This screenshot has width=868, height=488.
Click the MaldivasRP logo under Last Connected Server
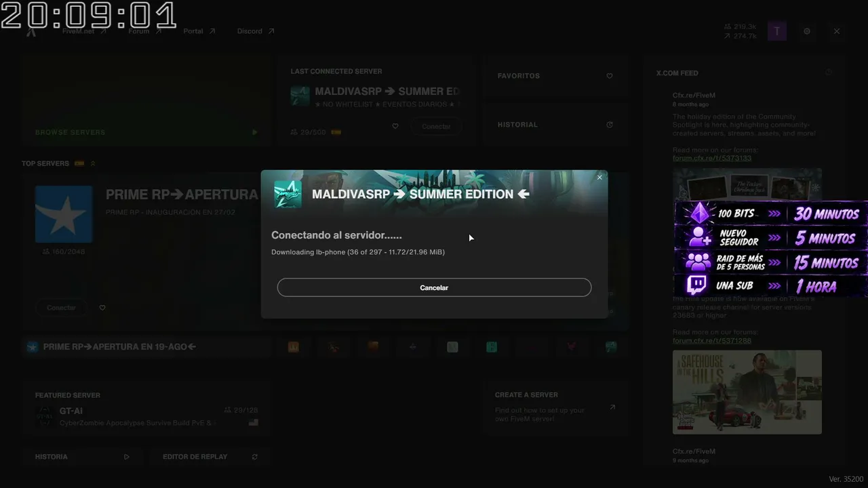point(300,96)
